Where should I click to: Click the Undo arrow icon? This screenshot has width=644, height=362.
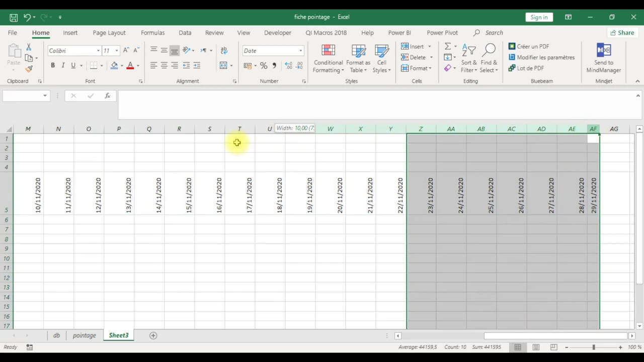[x=27, y=17]
